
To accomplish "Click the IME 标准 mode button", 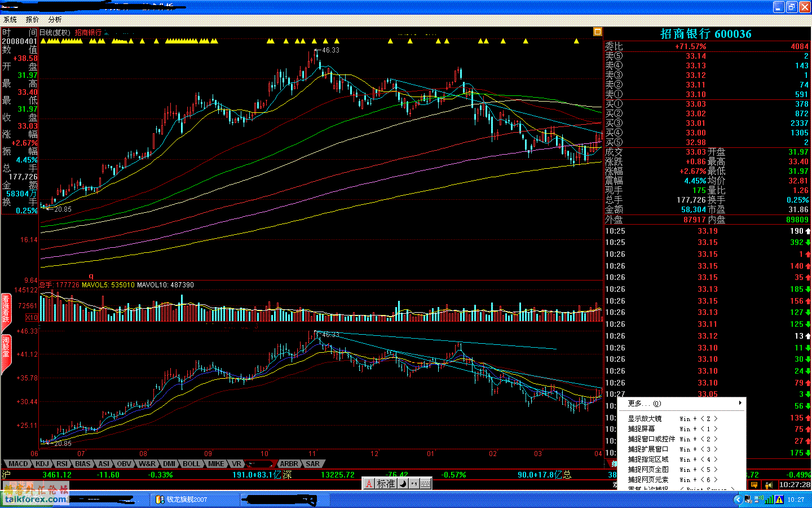I will click(386, 484).
